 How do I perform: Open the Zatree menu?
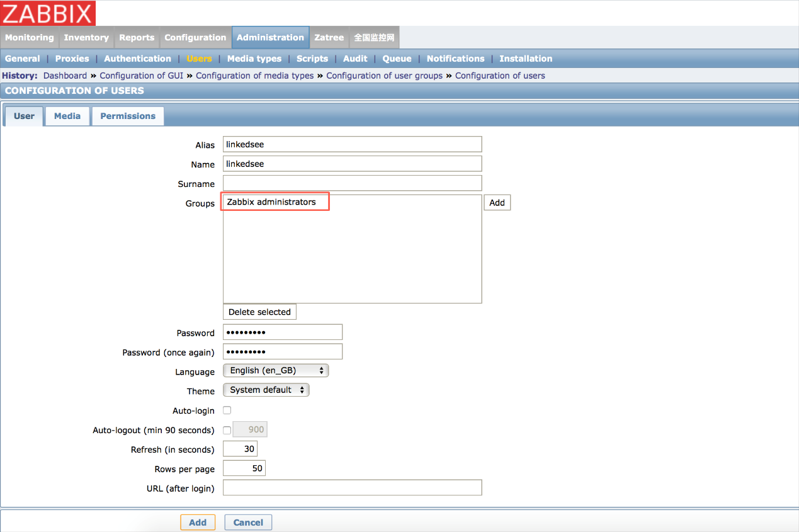tap(329, 38)
